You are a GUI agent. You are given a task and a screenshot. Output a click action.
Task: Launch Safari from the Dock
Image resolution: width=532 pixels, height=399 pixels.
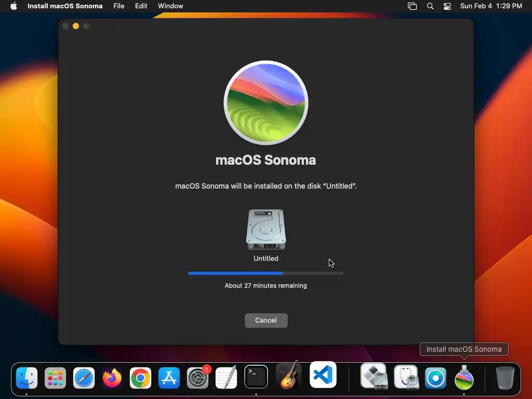click(84, 378)
